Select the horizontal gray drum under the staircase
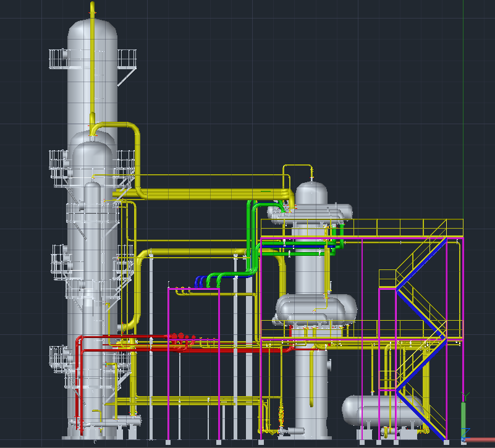 (x=383, y=411)
